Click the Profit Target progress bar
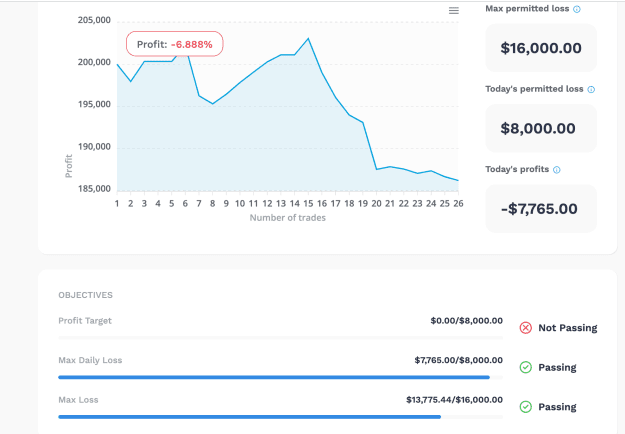625x434 pixels. (281, 338)
